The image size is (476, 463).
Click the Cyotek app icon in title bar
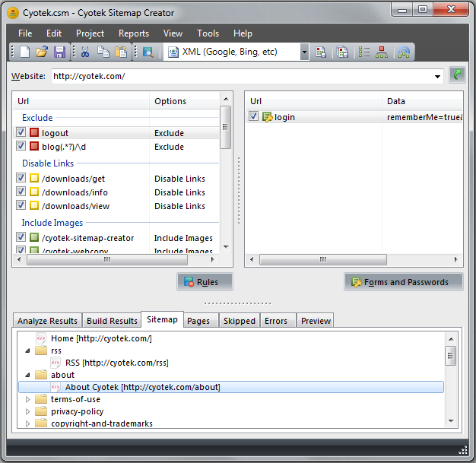pyautogui.click(x=13, y=13)
